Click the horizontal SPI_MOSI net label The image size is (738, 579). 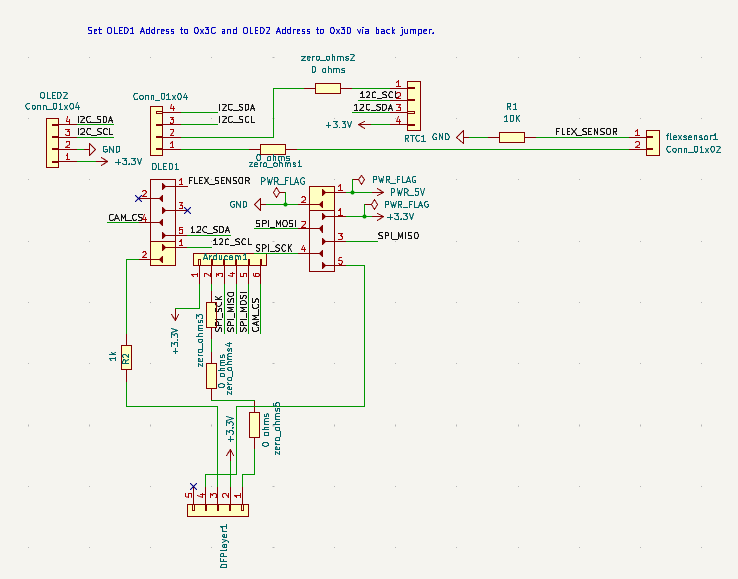pos(276,224)
